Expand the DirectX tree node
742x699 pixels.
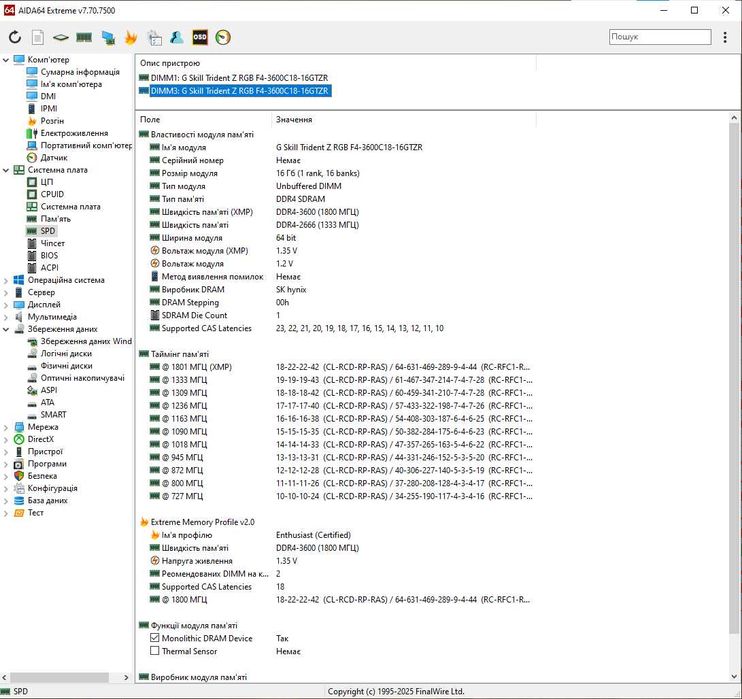tap(6, 439)
